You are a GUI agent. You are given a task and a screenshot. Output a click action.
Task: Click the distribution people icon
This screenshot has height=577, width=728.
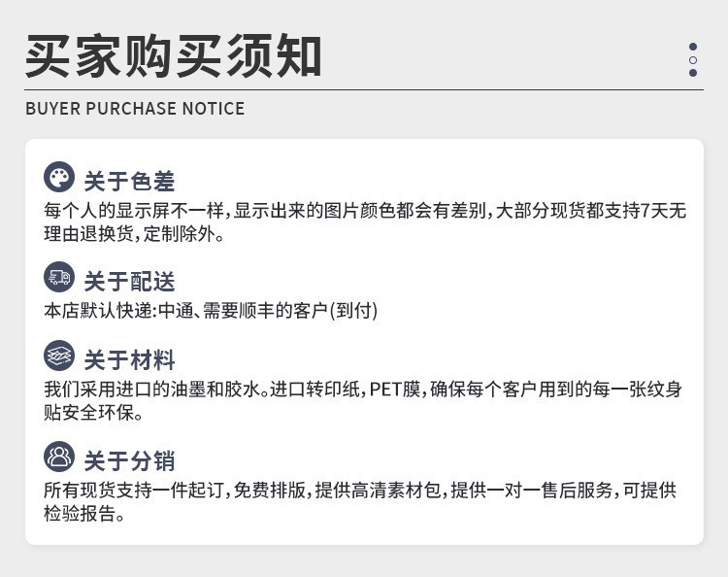59,457
